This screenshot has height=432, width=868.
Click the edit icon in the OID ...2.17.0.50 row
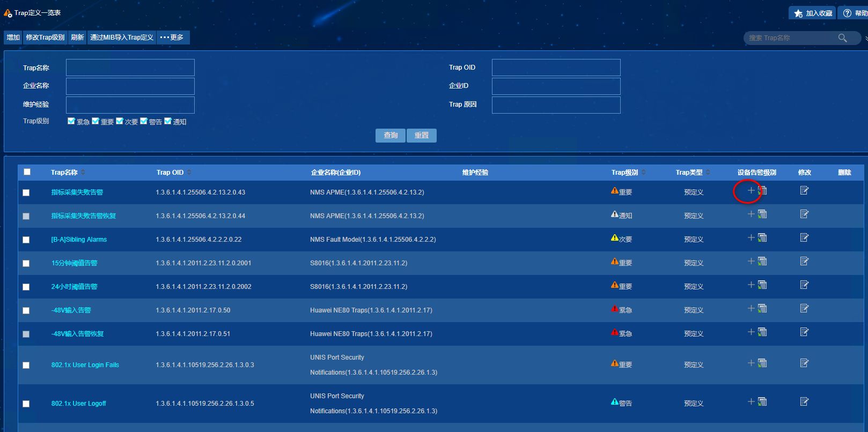click(804, 308)
